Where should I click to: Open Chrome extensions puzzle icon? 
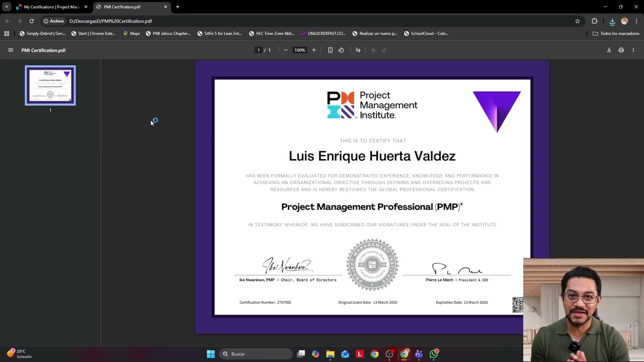(x=595, y=21)
